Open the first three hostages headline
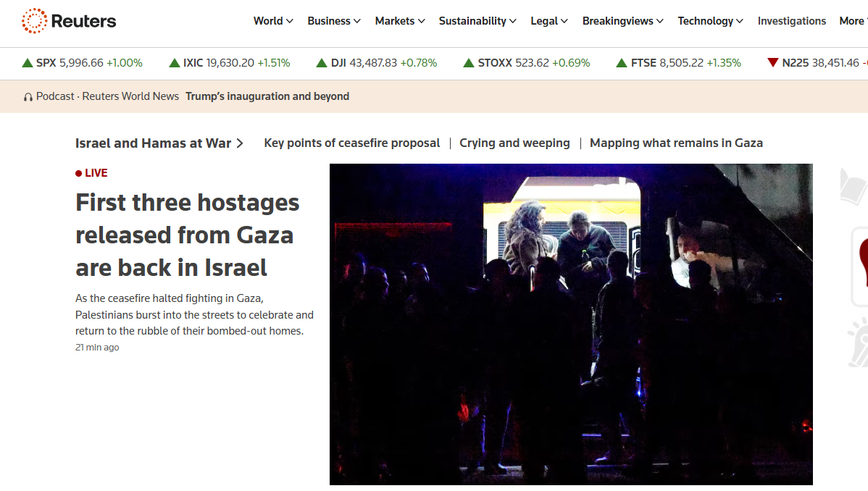The width and height of the screenshot is (868, 491). click(187, 235)
